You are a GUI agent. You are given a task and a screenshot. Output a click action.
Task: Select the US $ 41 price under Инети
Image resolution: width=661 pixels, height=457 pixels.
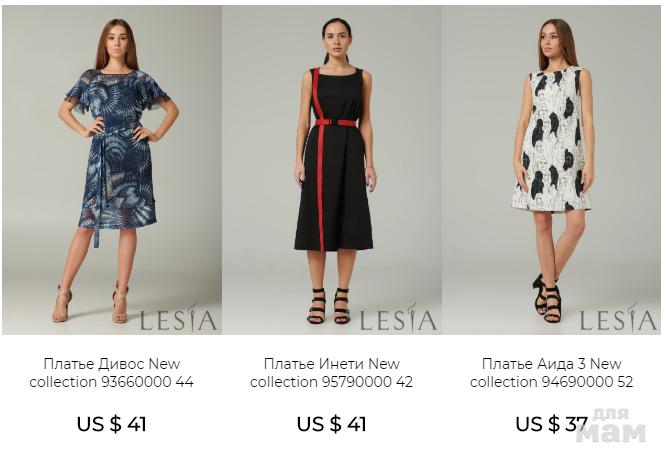(331, 424)
